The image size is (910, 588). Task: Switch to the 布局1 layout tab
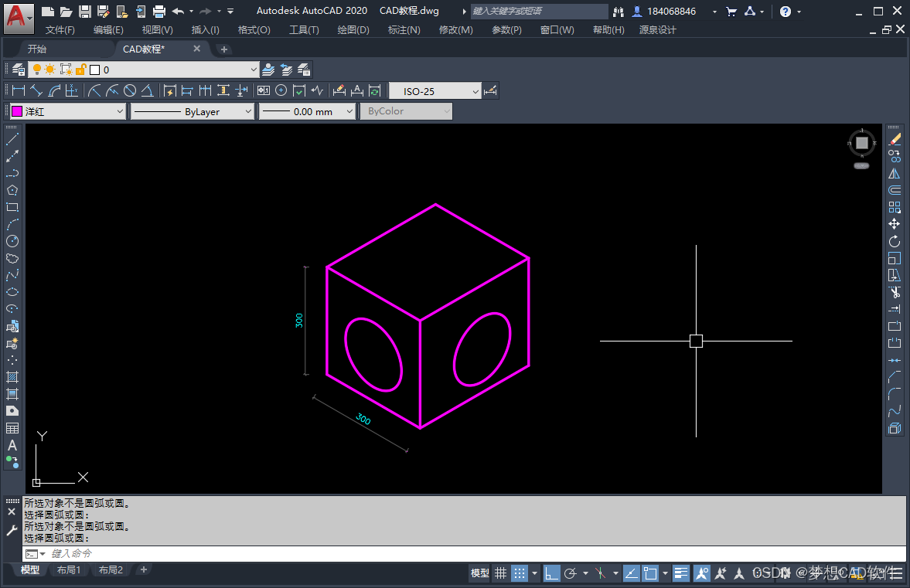69,570
